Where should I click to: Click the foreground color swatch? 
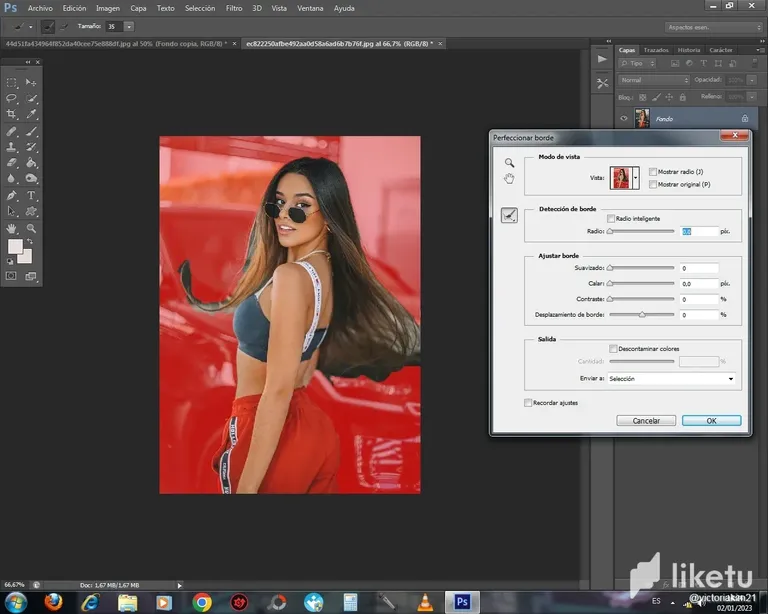tap(14, 246)
